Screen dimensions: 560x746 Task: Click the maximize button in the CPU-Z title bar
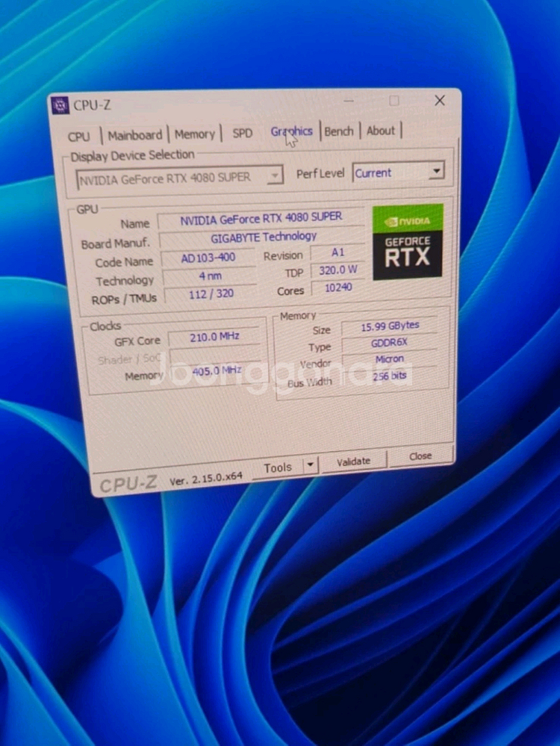394,100
